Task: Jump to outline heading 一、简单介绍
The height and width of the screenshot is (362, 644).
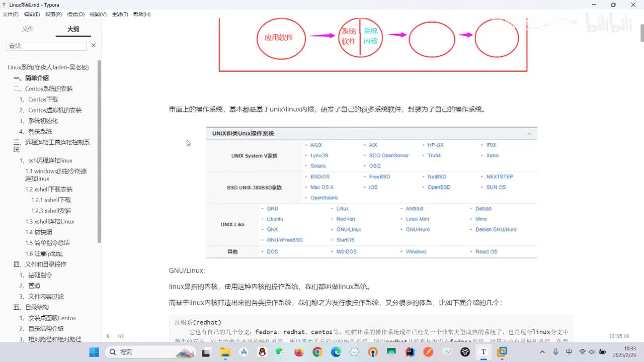Action: click(31, 78)
